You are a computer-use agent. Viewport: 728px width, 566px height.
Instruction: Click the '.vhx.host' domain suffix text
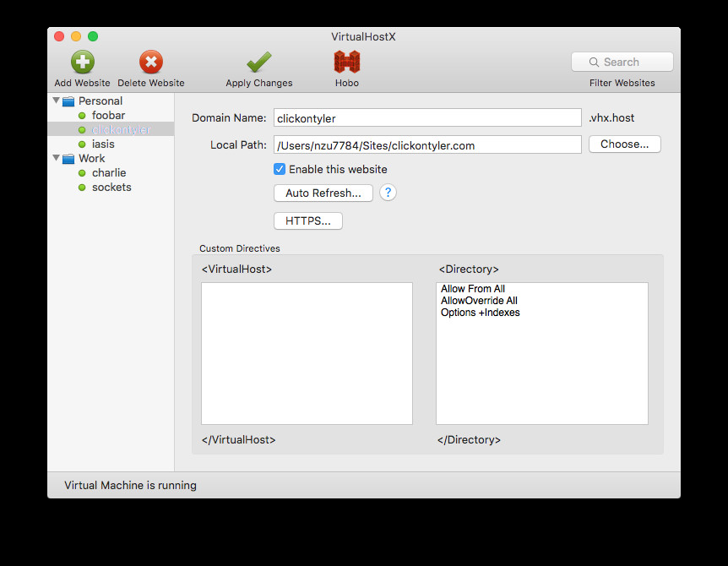click(x=611, y=118)
